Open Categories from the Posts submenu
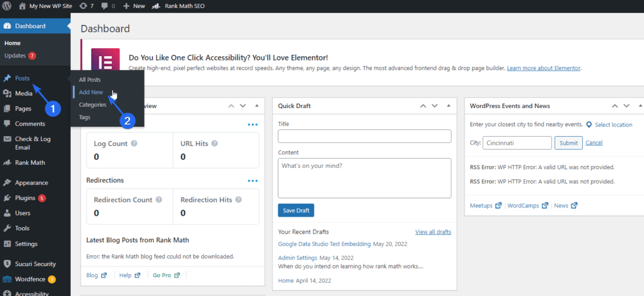Screen dimensions: 644x296 [93, 105]
